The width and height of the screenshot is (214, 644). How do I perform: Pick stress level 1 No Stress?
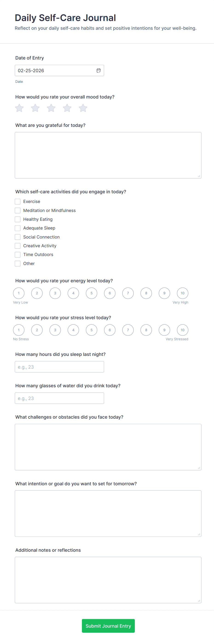click(x=19, y=330)
